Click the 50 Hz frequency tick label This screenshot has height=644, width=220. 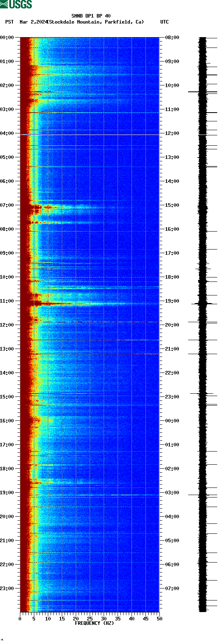tap(159, 619)
